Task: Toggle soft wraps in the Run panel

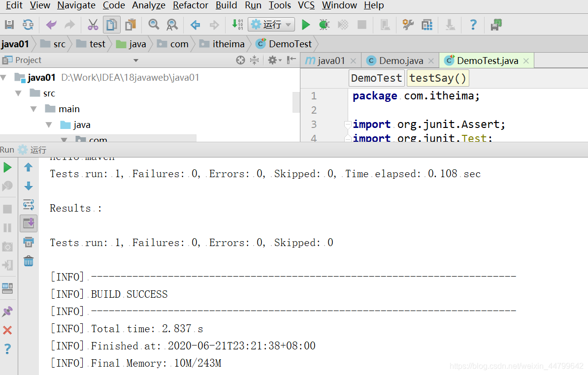Action: point(29,205)
